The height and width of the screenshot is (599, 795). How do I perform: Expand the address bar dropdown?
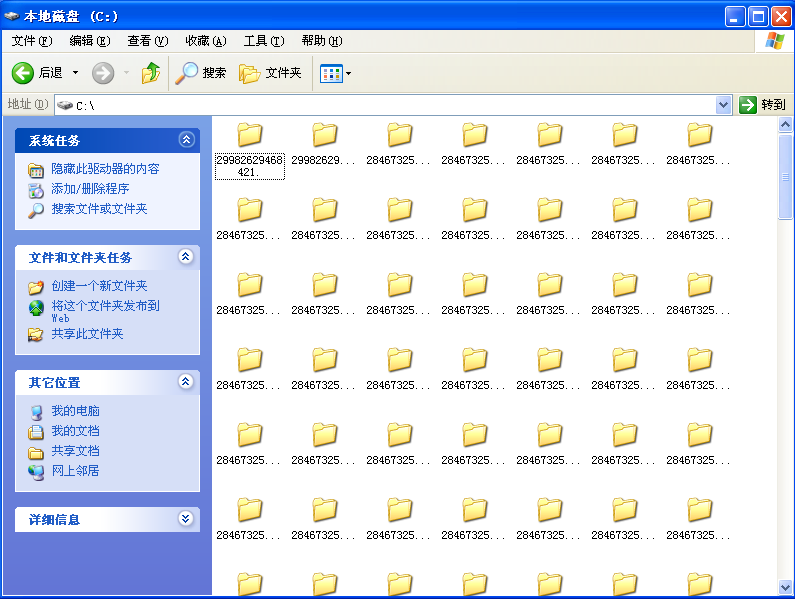click(x=724, y=105)
